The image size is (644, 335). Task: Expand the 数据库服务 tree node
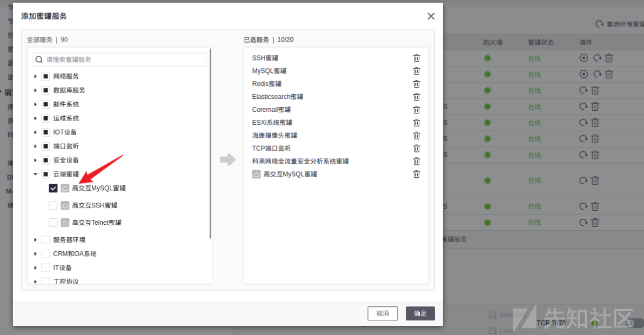tap(35, 90)
